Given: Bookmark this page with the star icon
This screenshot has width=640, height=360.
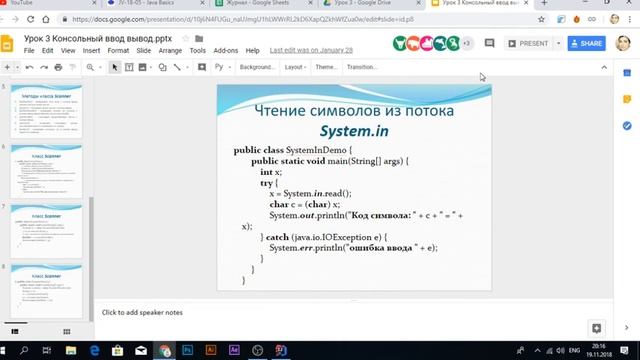Looking at the screenshot, I should (541, 19).
